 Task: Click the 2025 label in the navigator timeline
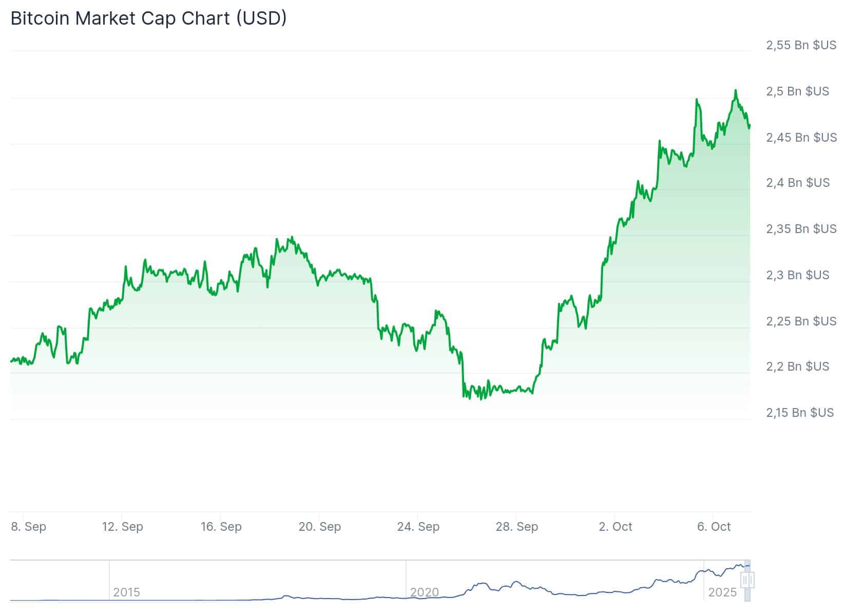722,592
